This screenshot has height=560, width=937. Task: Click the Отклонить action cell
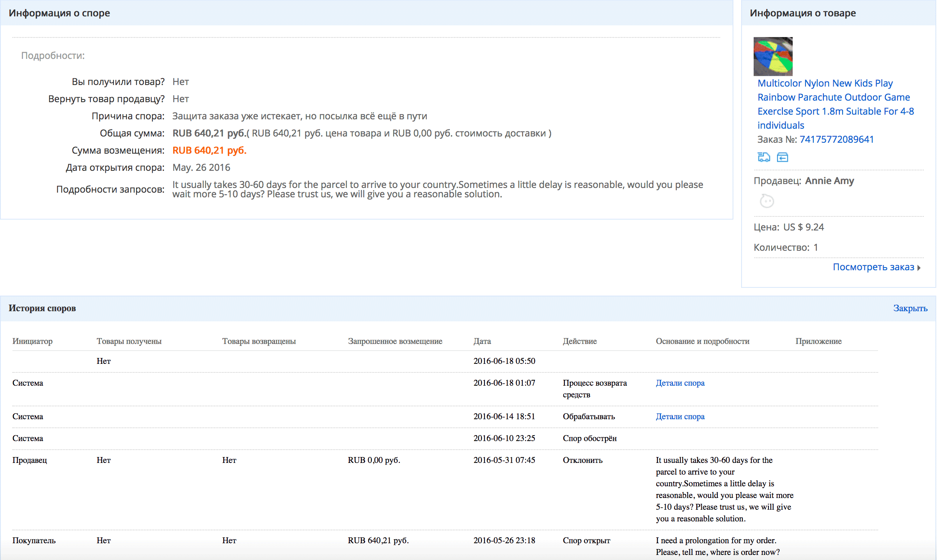(x=583, y=460)
